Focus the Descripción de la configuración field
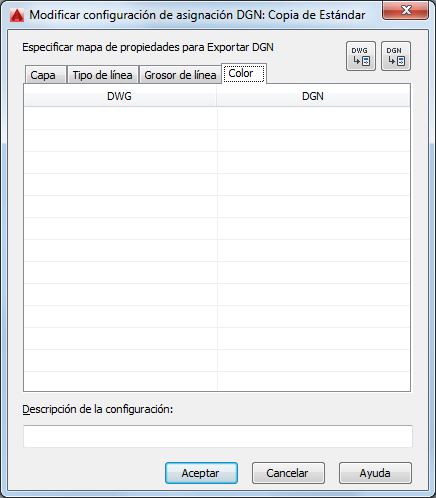Viewport: 436px width, 498px height. pos(218,436)
